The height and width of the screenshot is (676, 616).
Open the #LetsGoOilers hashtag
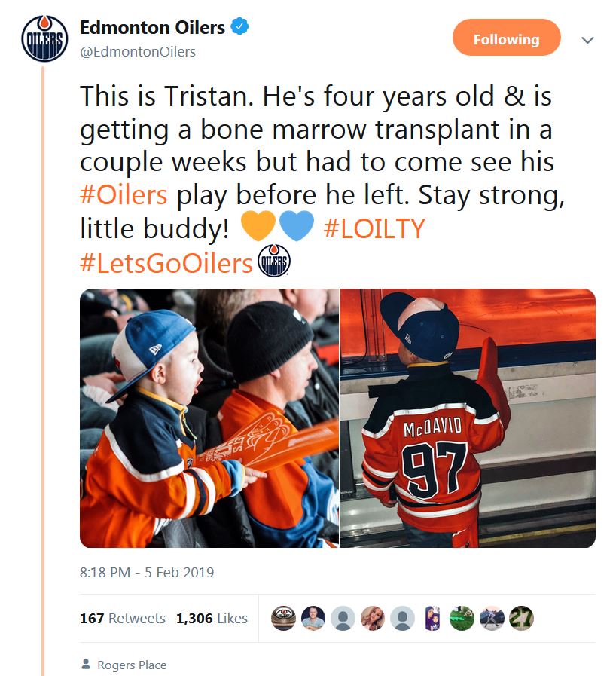coord(166,262)
